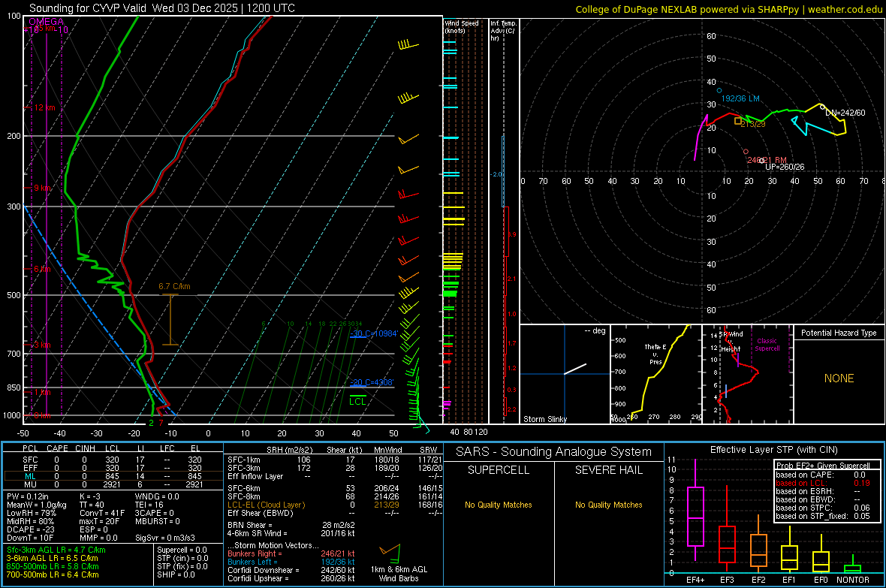Click the '6.7 C/km' lapse rate label
The height and width of the screenshot is (588, 886).
pyautogui.click(x=175, y=286)
